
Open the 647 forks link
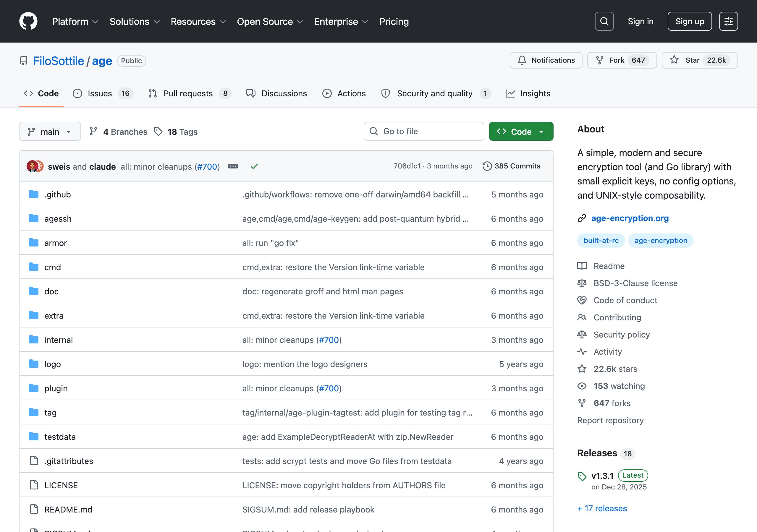tap(612, 403)
